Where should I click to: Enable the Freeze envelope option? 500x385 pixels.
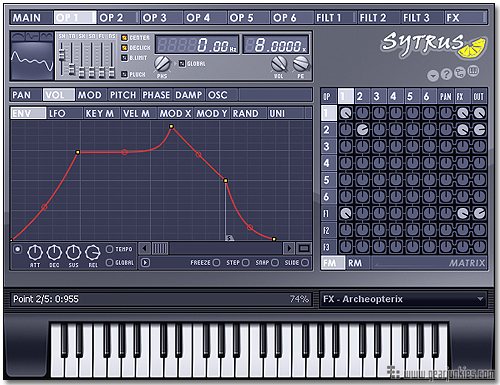click(216, 263)
